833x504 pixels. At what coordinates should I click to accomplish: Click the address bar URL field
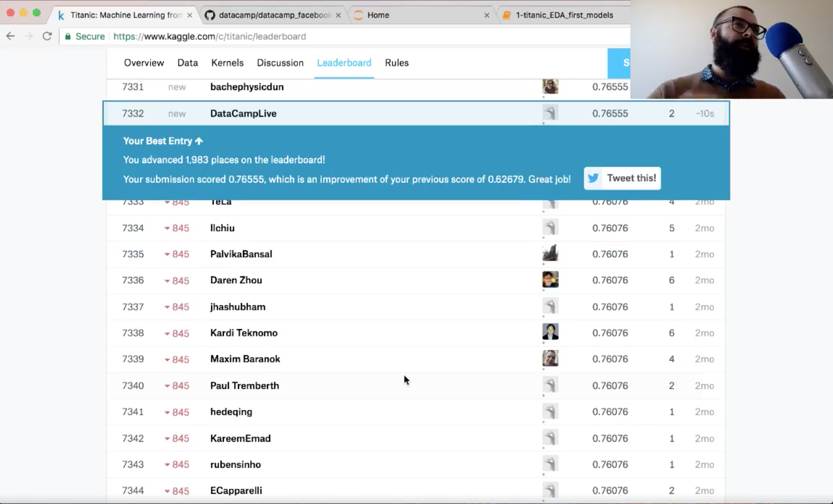(x=227, y=36)
